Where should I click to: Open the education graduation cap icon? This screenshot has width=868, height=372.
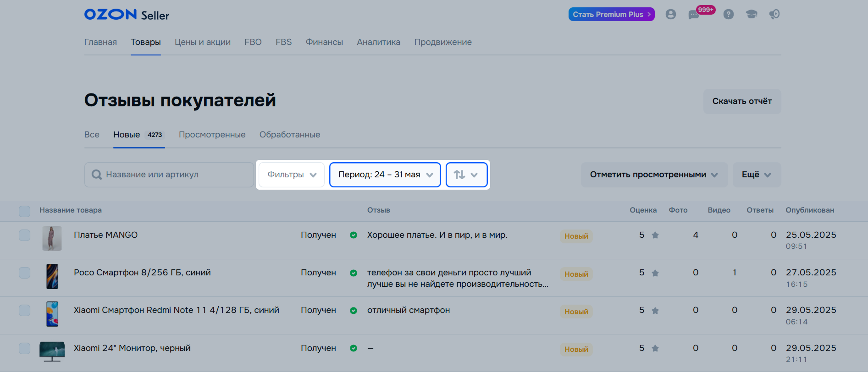point(752,14)
